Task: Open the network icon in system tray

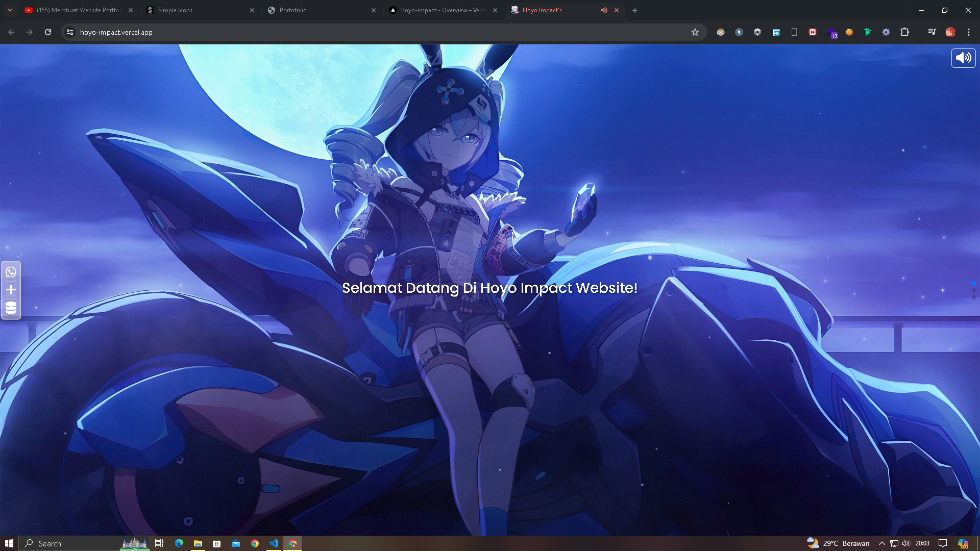Action: 894,543
